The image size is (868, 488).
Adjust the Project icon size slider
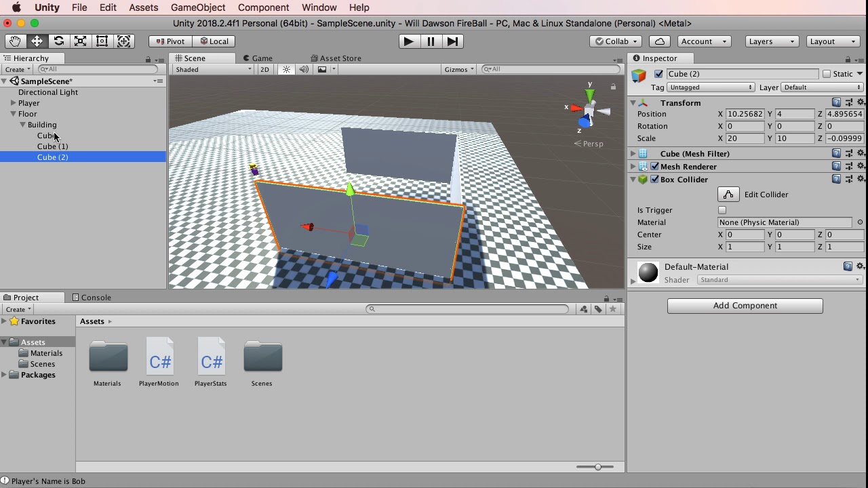tap(595, 467)
